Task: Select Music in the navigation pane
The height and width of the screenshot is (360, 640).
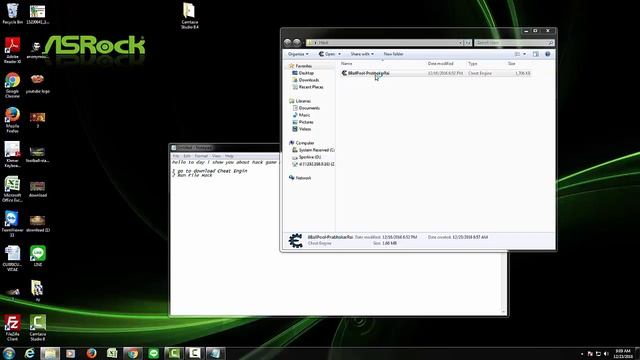Action: [x=304, y=115]
